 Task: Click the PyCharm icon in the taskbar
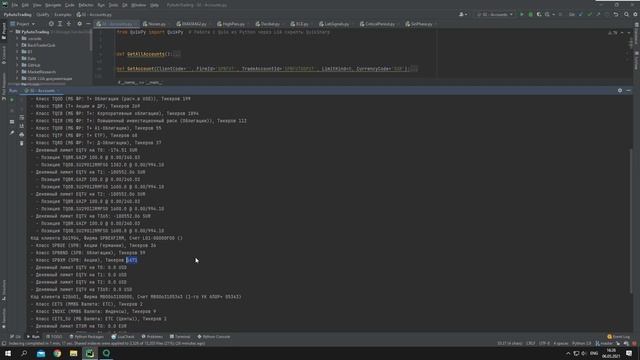[90, 353]
